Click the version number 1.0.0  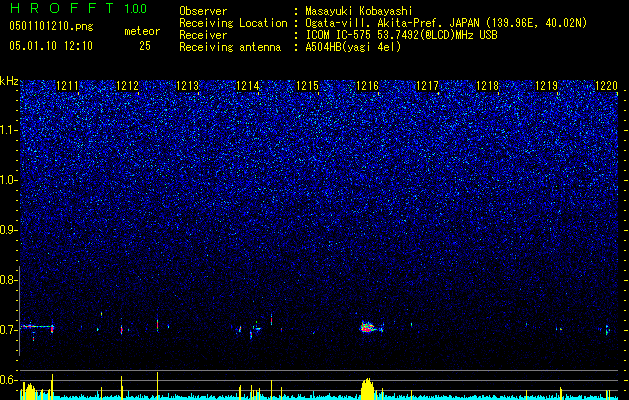coord(136,9)
